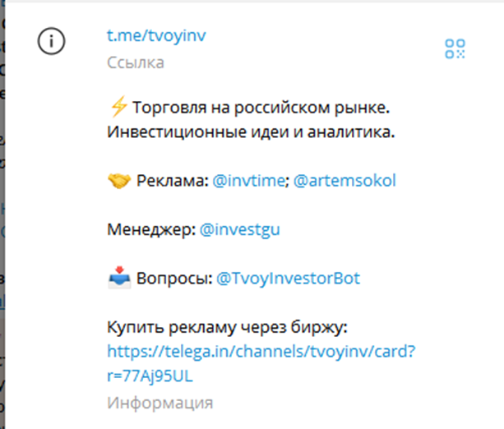The height and width of the screenshot is (429, 504).
Task: Open manager mention @investgu
Action: pos(240,230)
